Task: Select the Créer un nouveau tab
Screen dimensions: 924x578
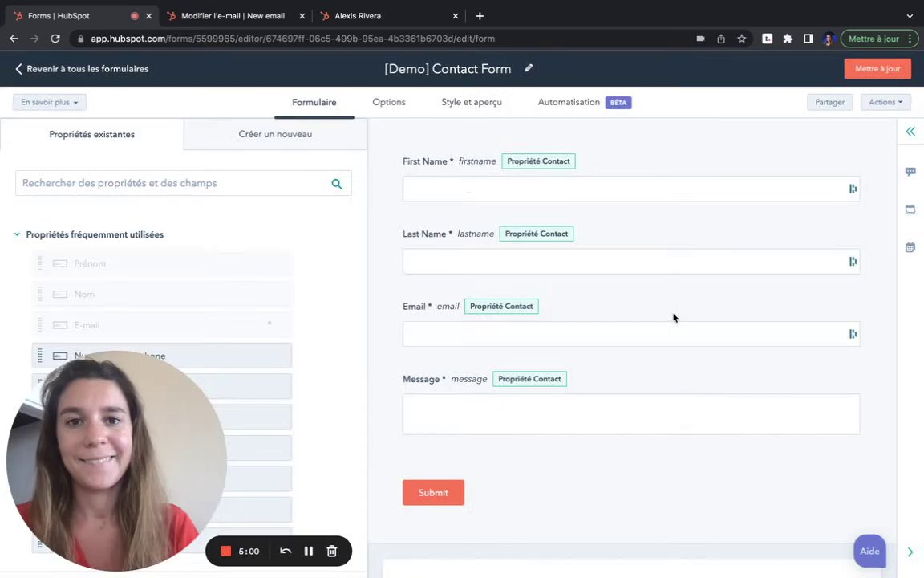Action: point(275,134)
